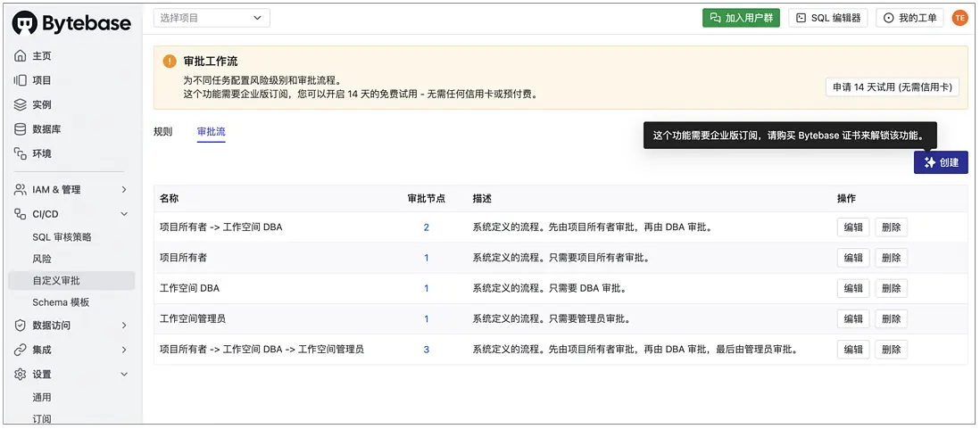This screenshot has height=429, width=980.
Task: Click the 审批节点 column header
Action: pos(427,199)
